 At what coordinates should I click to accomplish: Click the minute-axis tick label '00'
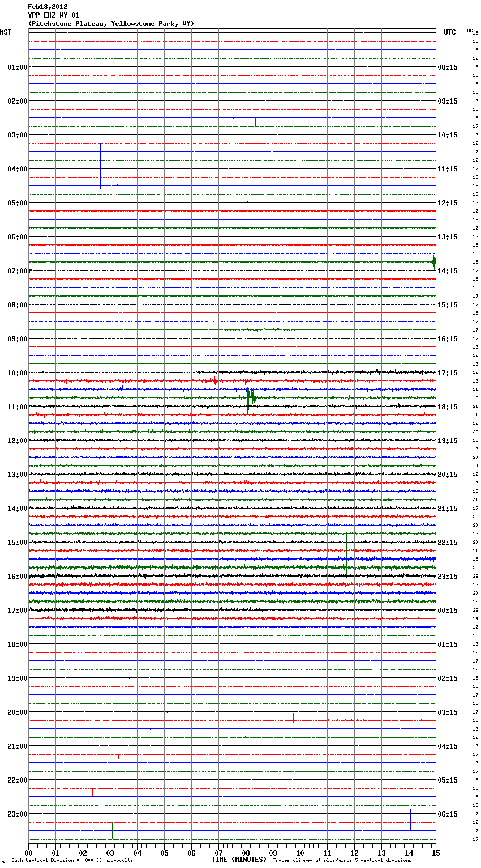click(x=28, y=853)
